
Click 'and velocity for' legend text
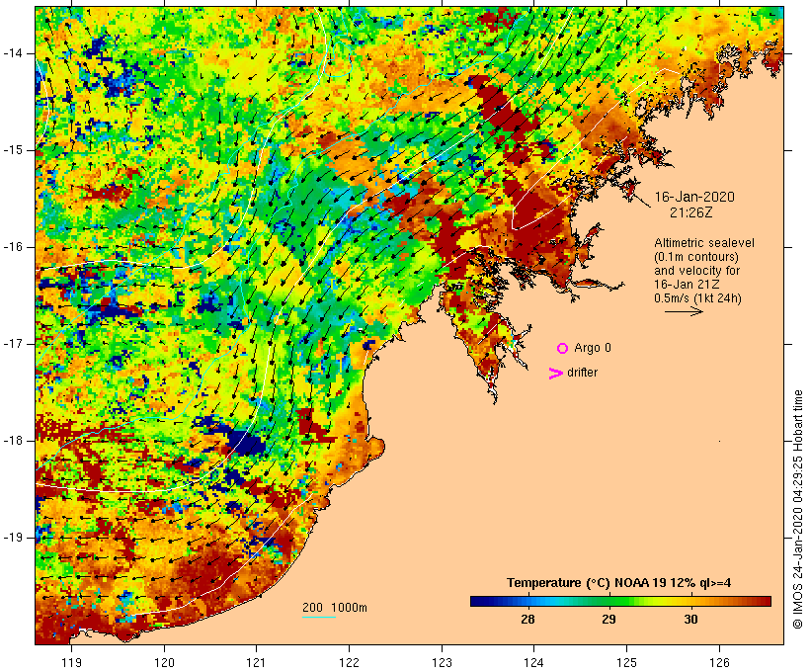696,271
